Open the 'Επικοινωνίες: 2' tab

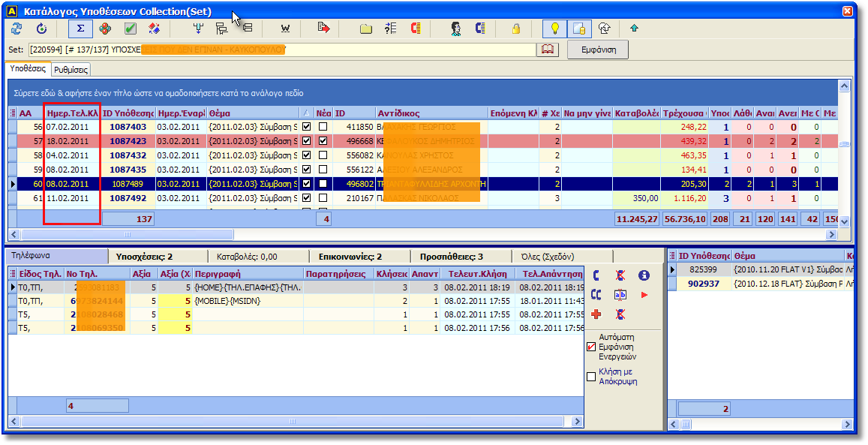click(x=360, y=256)
